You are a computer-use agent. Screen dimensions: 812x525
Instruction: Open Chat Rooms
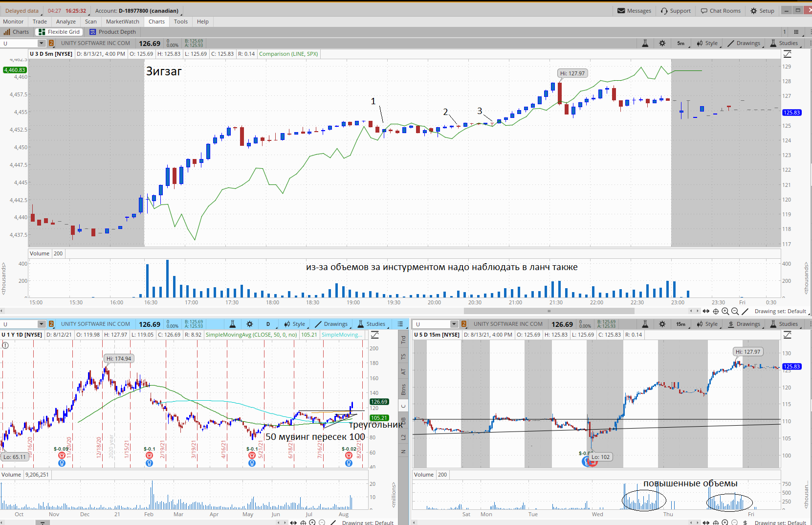click(721, 11)
